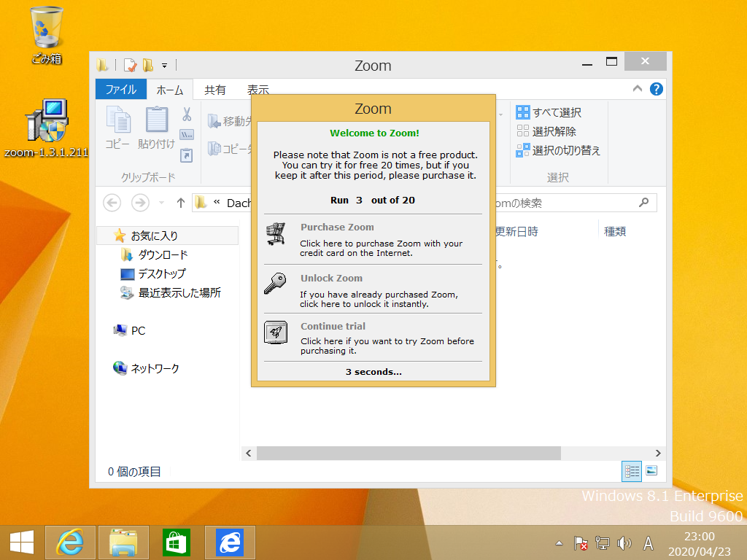Open Internet Explorer from the taskbar
This screenshot has height=560, width=747.
click(71, 542)
